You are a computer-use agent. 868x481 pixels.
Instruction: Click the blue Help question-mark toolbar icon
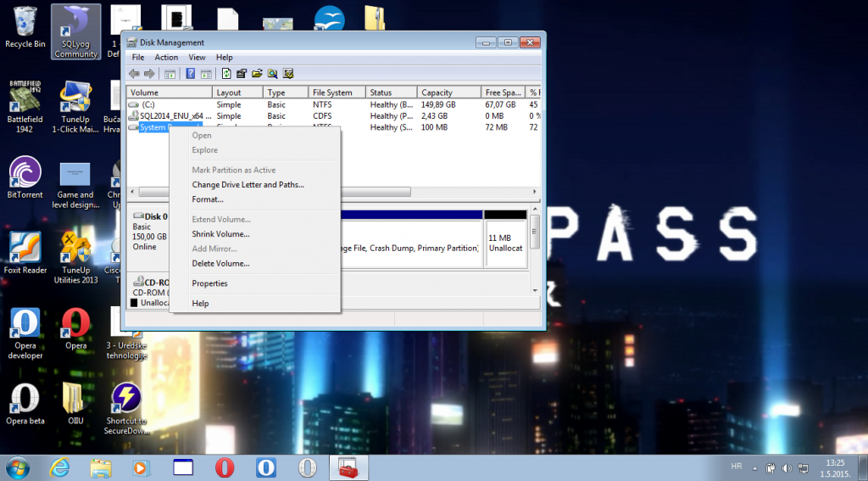(x=191, y=74)
